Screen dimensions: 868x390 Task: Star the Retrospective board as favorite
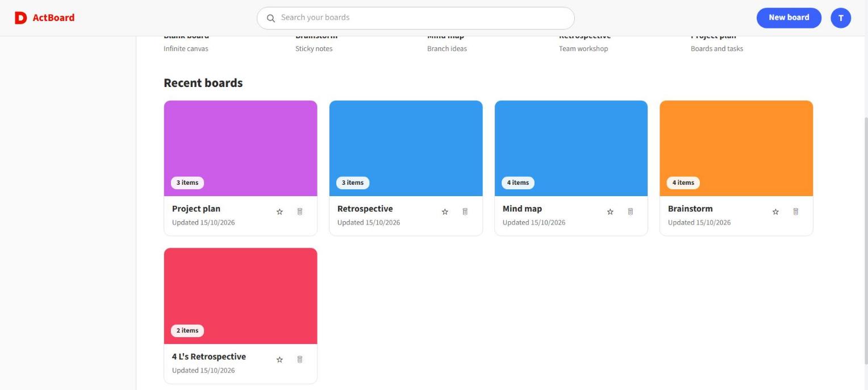[x=445, y=211]
